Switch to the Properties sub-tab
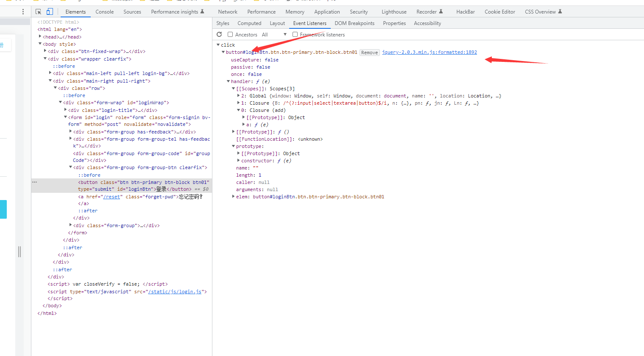 [394, 23]
